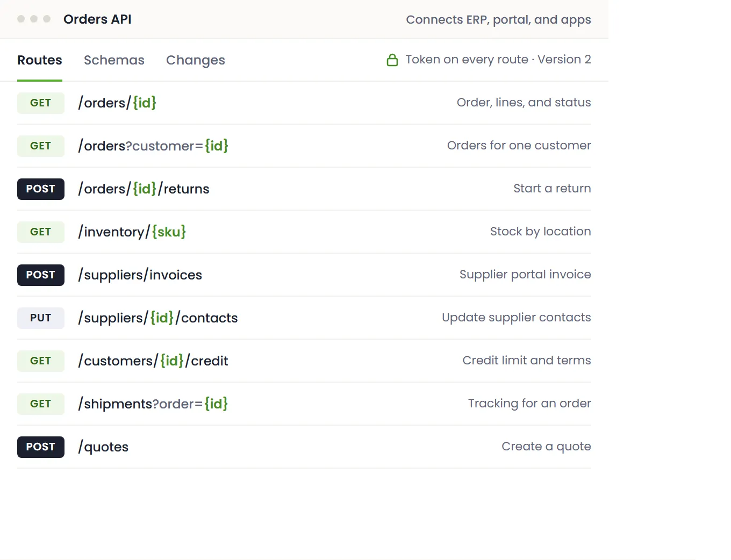Open the /orders?customer={id} route
The width and height of the screenshot is (731, 560).
tap(153, 146)
